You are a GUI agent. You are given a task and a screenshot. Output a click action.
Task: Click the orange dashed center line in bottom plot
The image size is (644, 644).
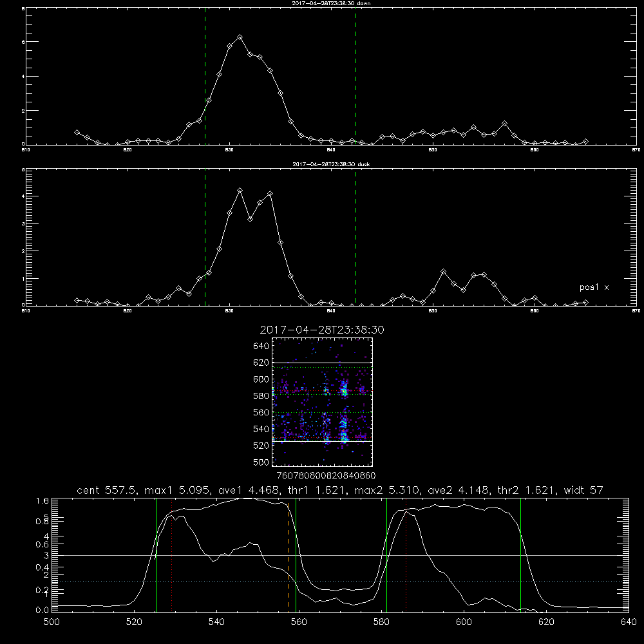point(289,555)
